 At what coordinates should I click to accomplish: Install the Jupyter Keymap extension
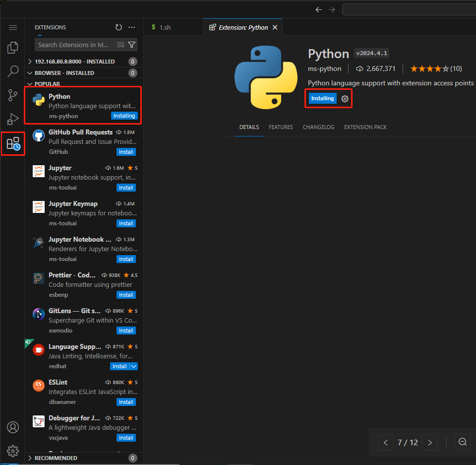click(x=126, y=223)
